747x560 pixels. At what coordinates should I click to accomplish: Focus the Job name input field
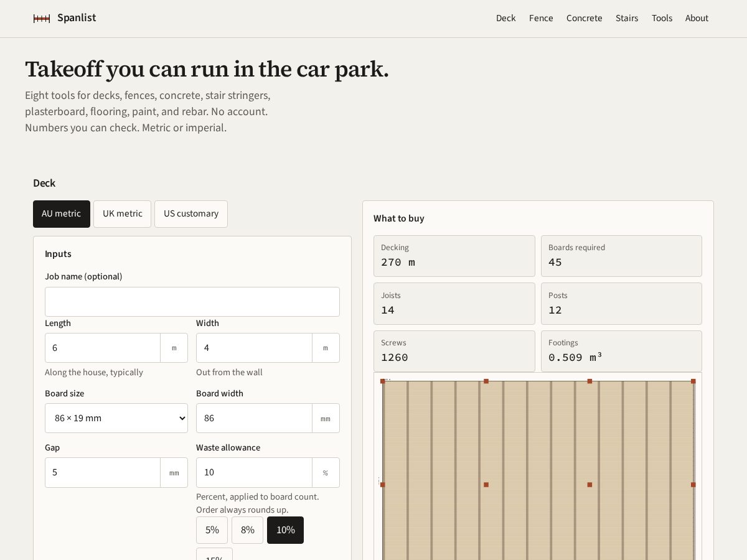192,302
